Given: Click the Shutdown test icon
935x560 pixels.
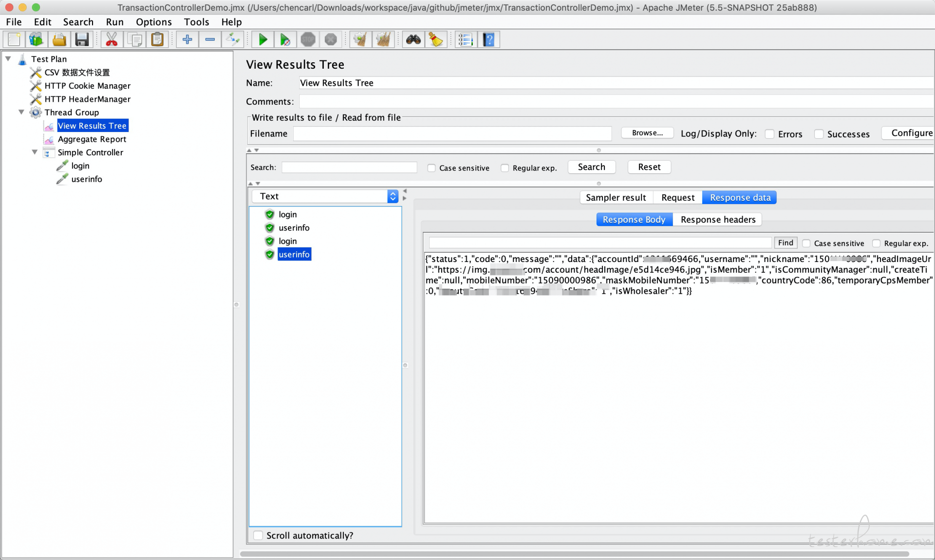Looking at the screenshot, I should 331,39.
